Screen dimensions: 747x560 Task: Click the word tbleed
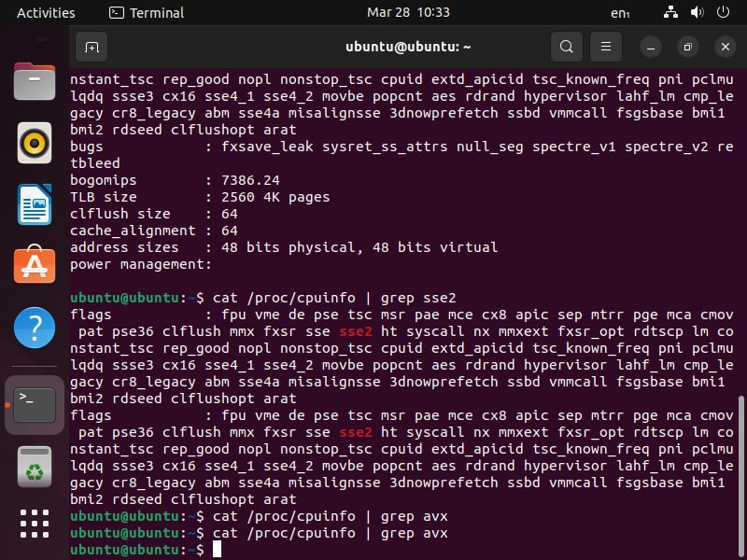pyautogui.click(x=95, y=163)
